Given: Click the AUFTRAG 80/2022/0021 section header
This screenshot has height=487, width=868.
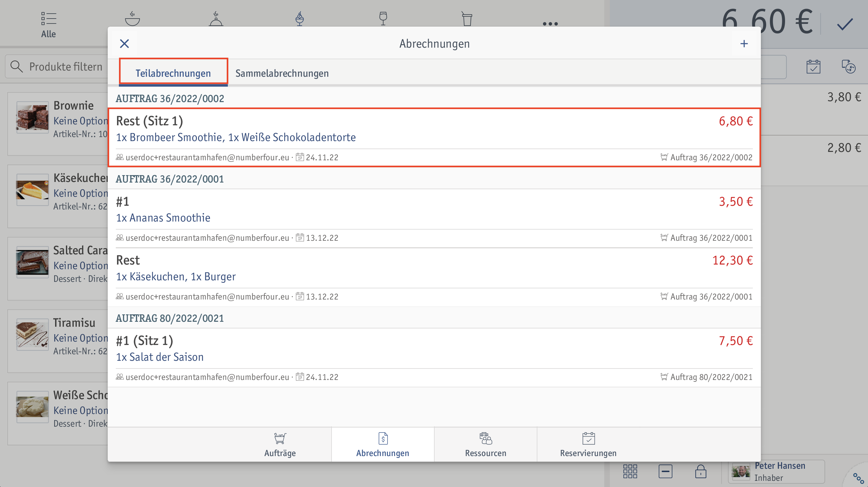Looking at the screenshot, I should coord(170,318).
